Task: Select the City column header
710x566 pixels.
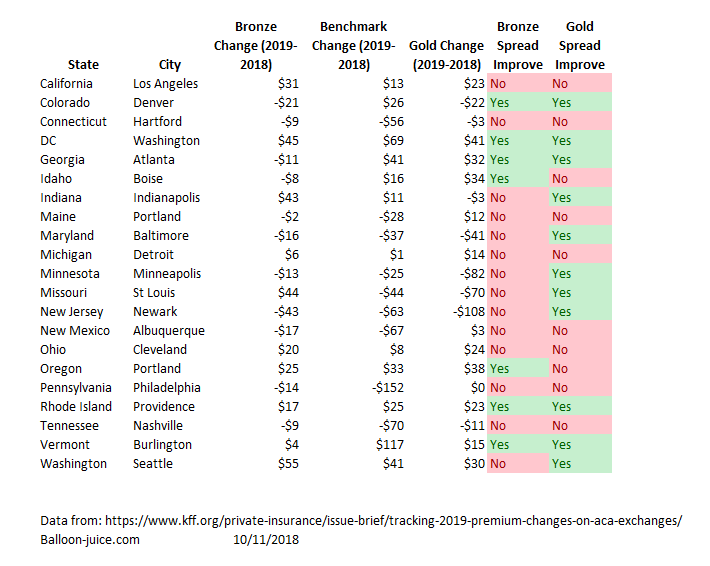Action: click(170, 65)
